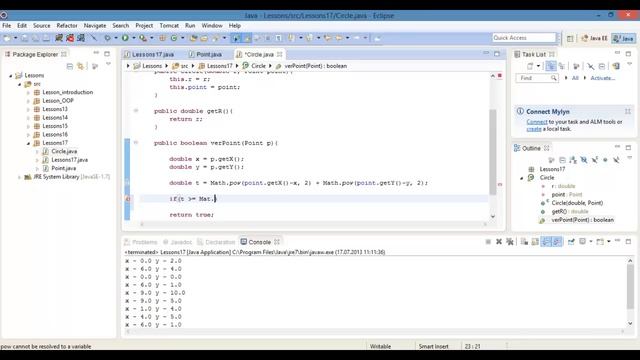Open Package Explorer view menu triangle

(x=108, y=64)
